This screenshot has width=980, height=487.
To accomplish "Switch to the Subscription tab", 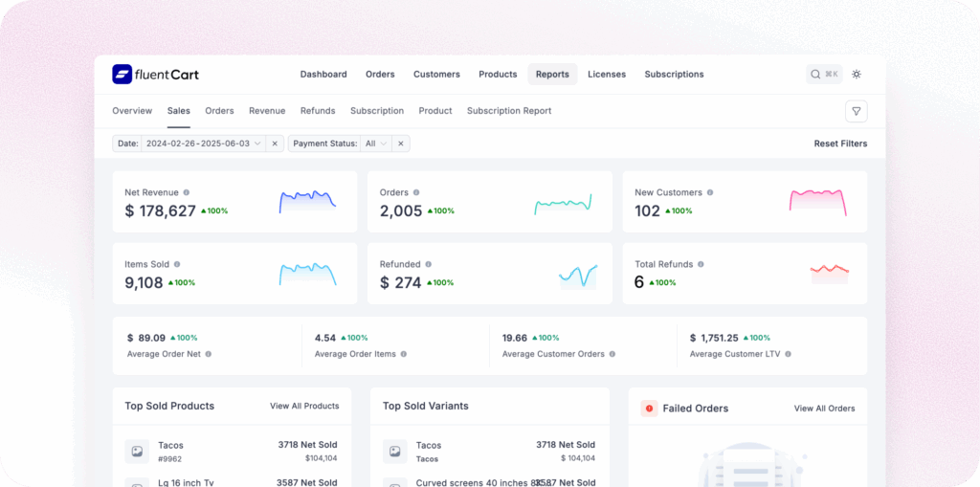I will pyautogui.click(x=377, y=111).
